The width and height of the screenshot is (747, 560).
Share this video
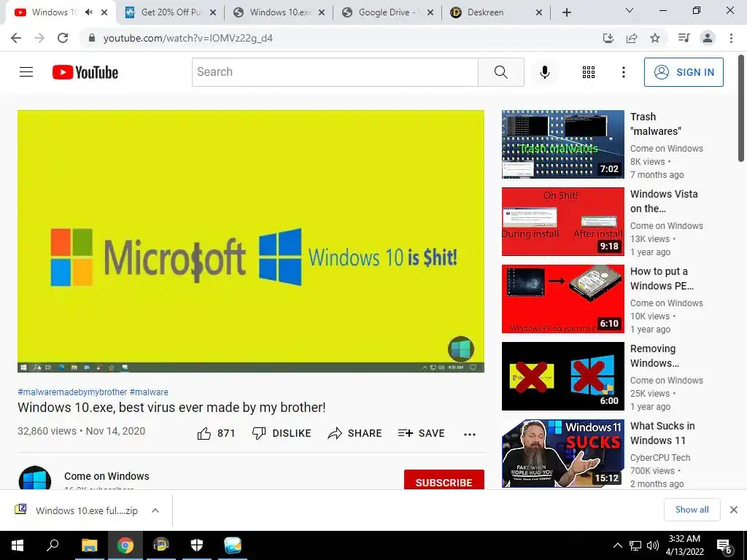coord(355,433)
